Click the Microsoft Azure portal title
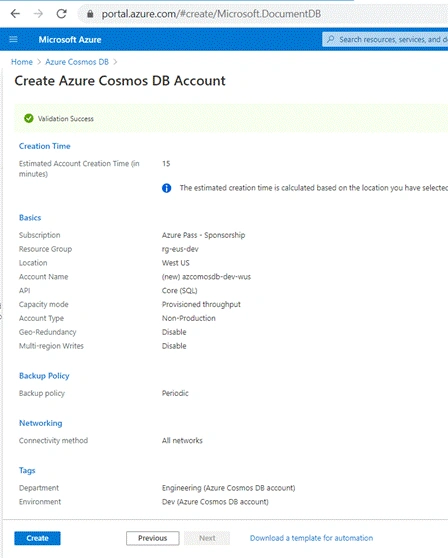Image resolution: width=448 pixels, height=558 pixels. pos(70,40)
